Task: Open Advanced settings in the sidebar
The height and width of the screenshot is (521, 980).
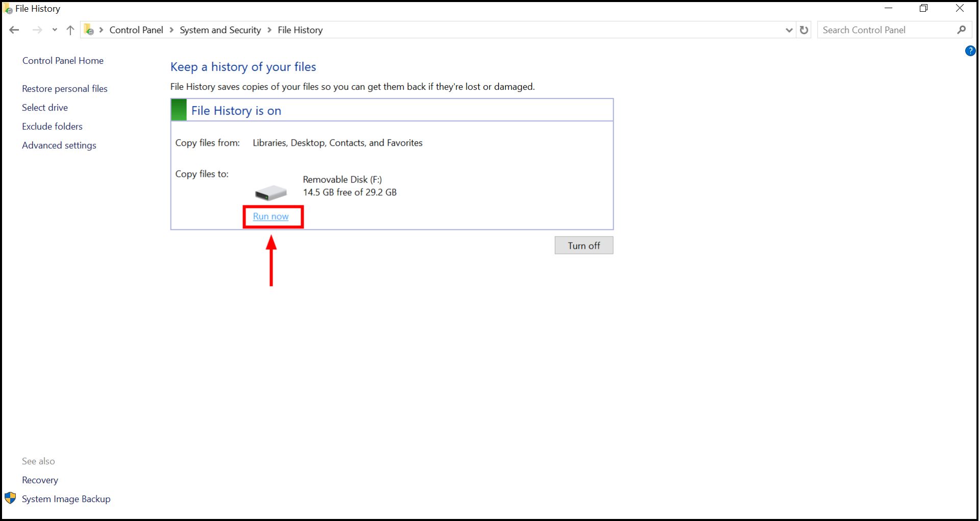Action: tap(59, 145)
